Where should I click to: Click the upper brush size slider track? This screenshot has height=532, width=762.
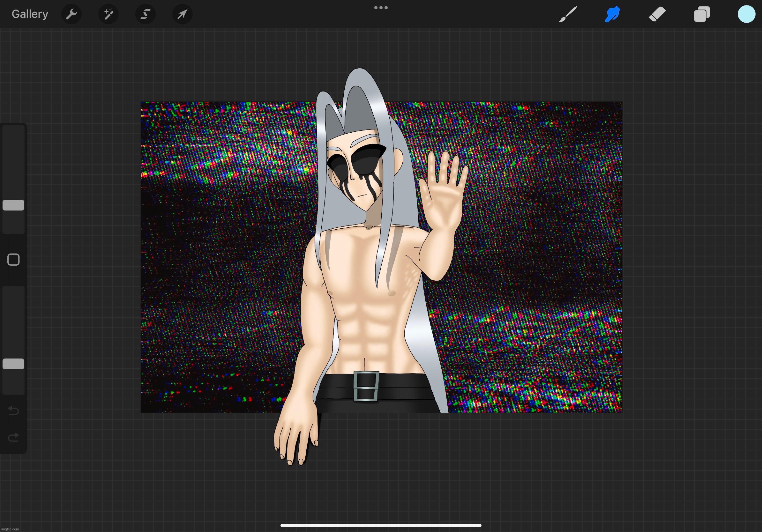click(14, 159)
